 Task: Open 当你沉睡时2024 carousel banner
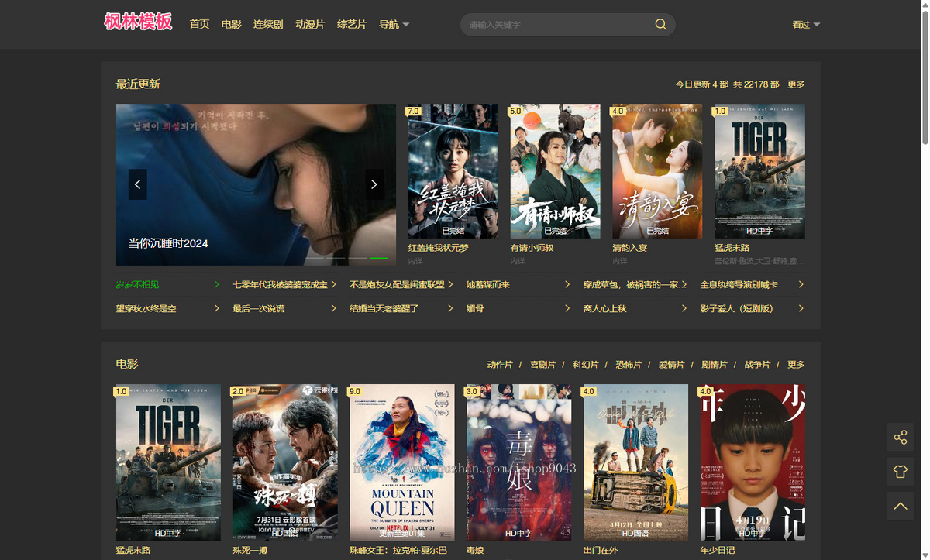click(256, 184)
